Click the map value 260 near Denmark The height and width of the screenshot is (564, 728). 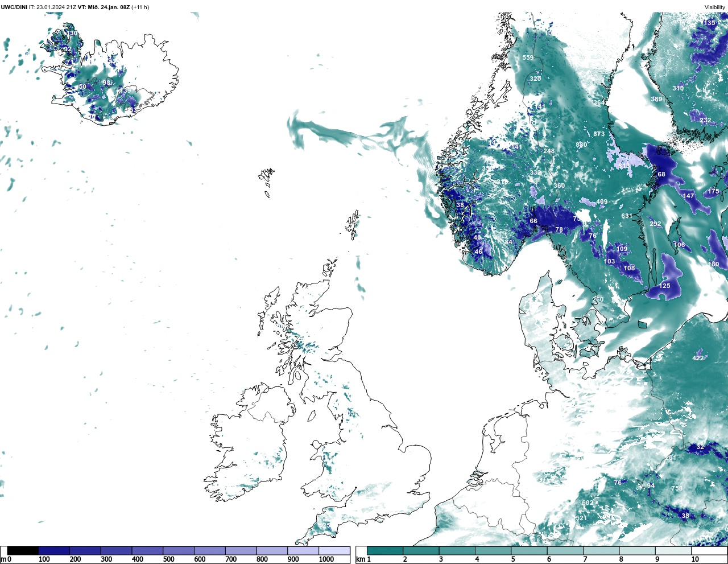pyautogui.click(x=598, y=299)
